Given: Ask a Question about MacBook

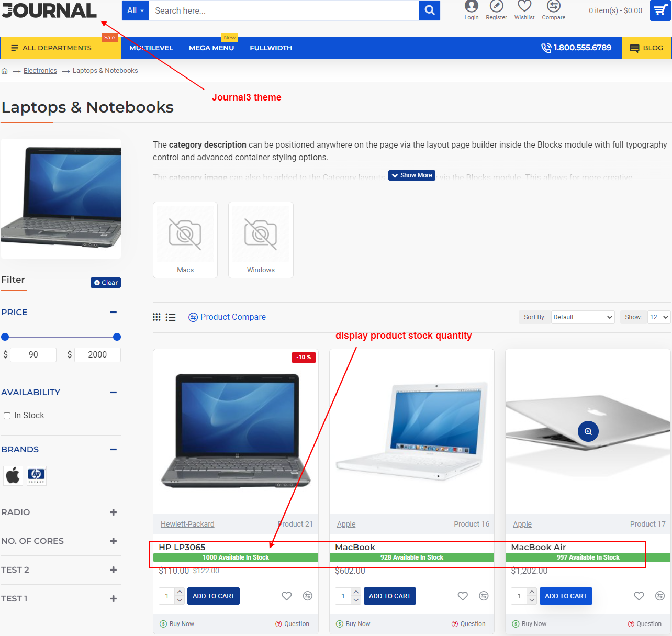Looking at the screenshot, I should coord(468,624).
